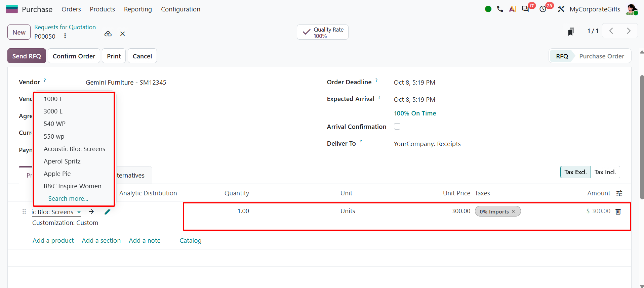Open the Reporting menu
The width and height of the screenshot is (644, 288).
pos(138,9)
